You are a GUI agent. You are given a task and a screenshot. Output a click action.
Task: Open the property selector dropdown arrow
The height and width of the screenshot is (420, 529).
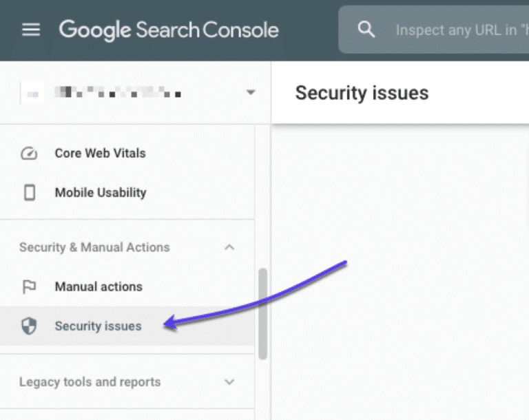click(250, 92)
